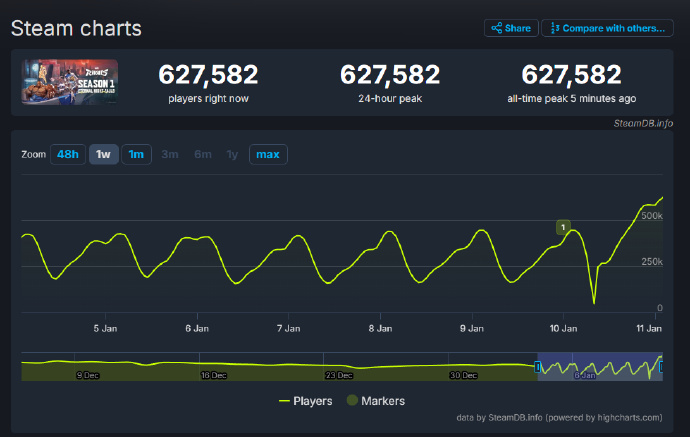This screenshot has width=690, height=437.
Task: Toggle the Markers series in legend
Action: (x=375, y=400)
